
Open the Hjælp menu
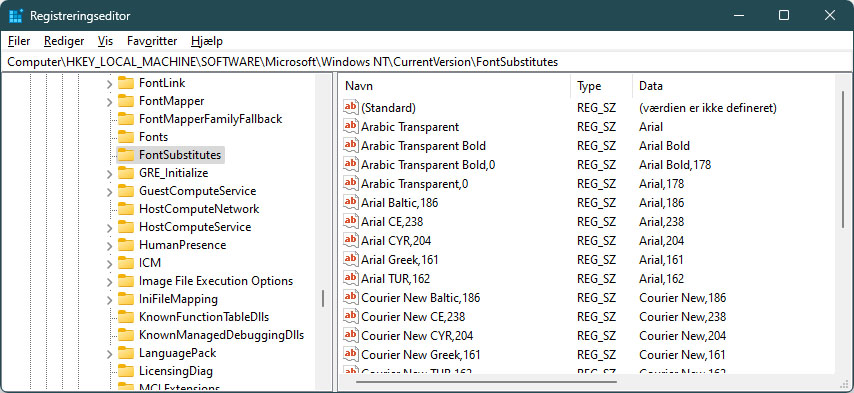point(207,41)
